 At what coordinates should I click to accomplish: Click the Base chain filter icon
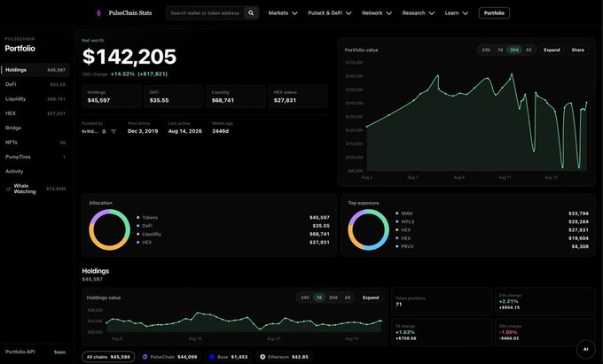click(x=212, y=357)
